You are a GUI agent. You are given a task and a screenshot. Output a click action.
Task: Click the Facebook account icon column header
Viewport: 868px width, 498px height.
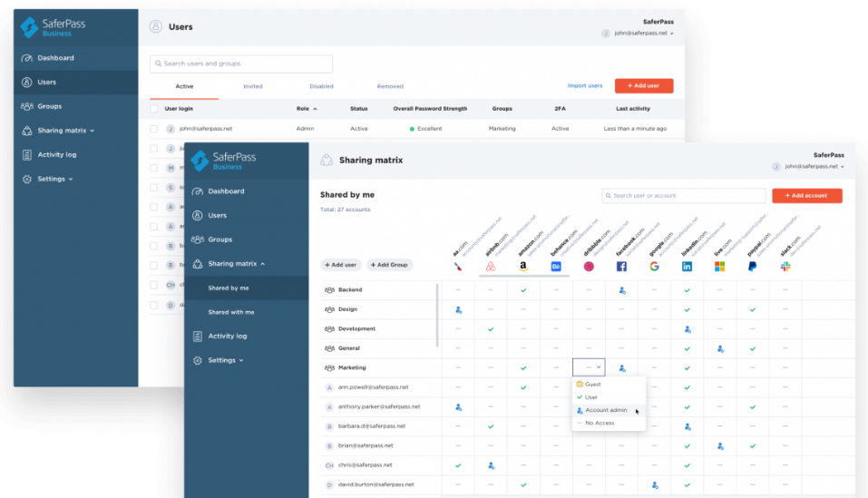click(x=621, y=267)
